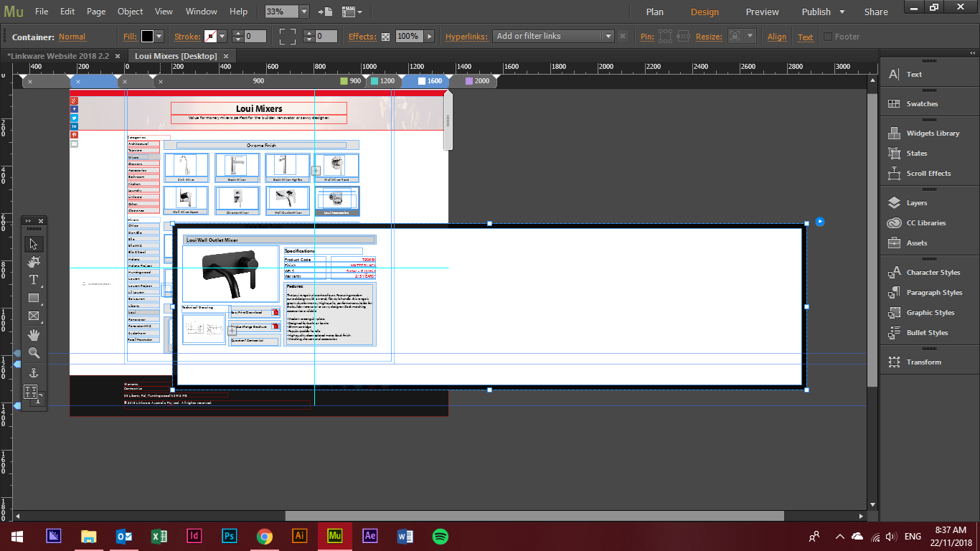The width and height of the screenshot is (980, 551).
Task: Open the Fill color dropdown arrow
Action: coord(159,37)
